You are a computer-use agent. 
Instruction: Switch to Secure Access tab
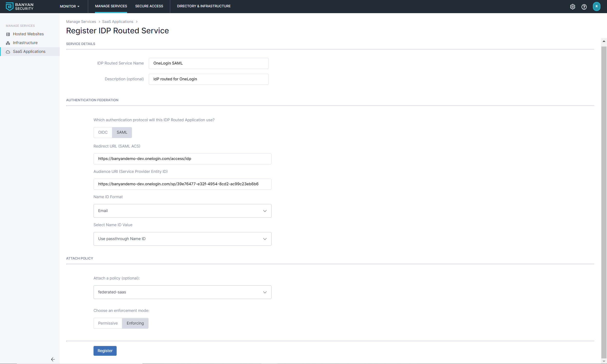(x=149, y=6)
